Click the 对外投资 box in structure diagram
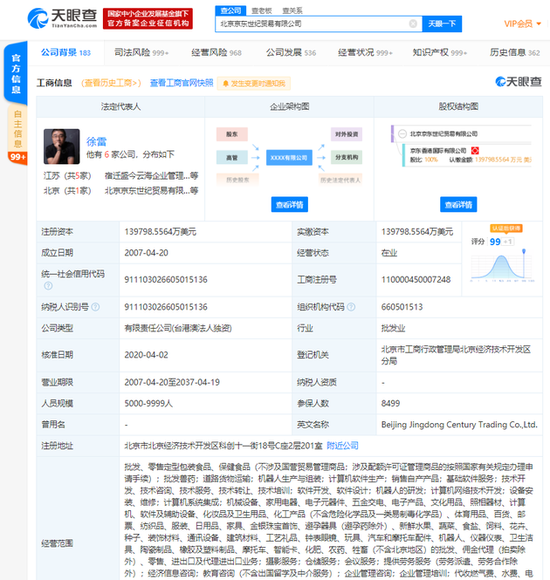This screenshot has width=550, height=580. [x=347, y=134]
